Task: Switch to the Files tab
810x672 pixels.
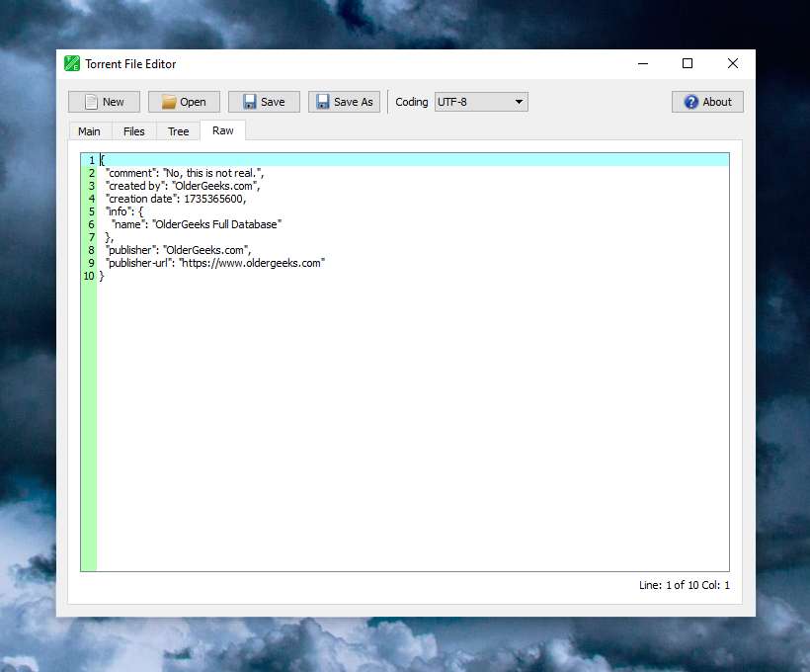Action: click(133, 131)
